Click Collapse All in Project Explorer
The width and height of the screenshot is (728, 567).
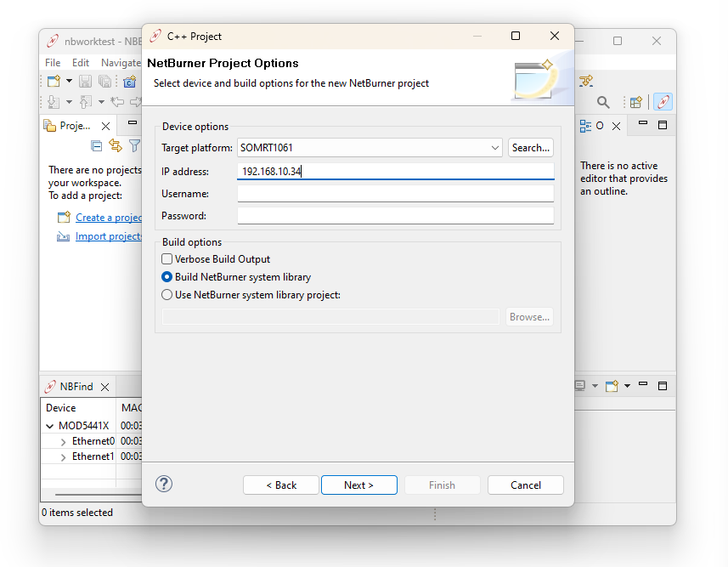(97, 146)
